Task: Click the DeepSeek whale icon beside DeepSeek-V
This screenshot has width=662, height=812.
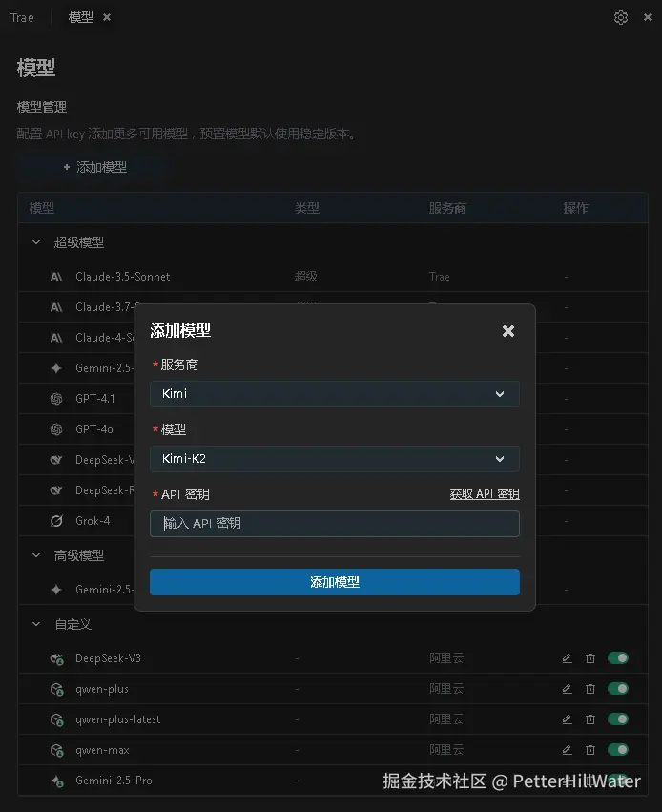Action: coord(56,460)
